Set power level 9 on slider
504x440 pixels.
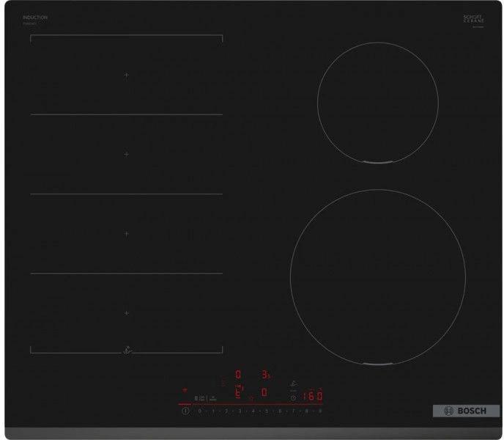320,412
